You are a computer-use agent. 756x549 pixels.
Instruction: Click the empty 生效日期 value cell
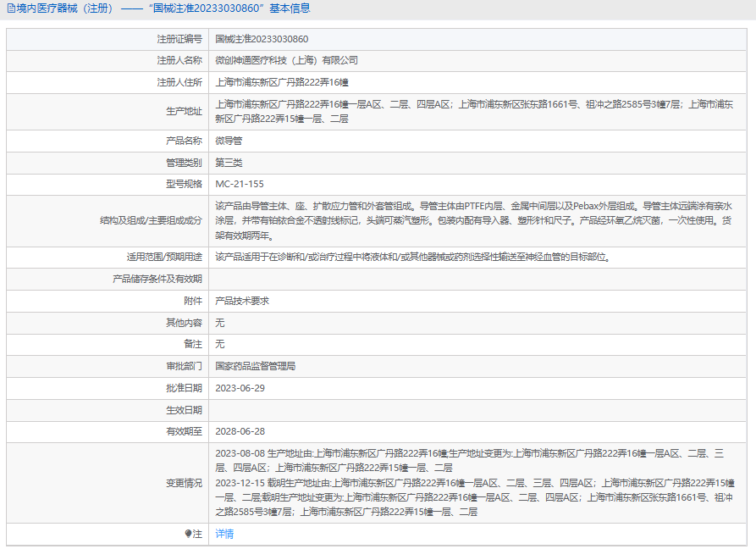coord(474,410)
